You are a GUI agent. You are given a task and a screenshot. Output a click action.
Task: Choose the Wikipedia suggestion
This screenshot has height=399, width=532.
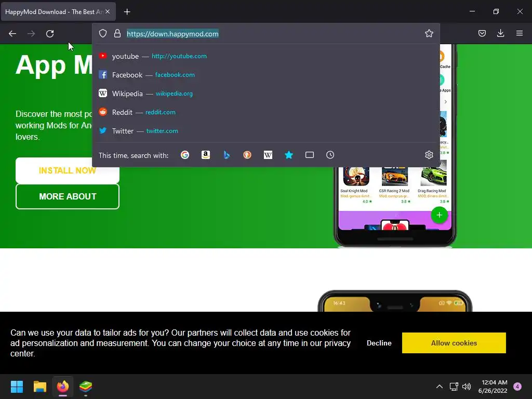[266, 94]
